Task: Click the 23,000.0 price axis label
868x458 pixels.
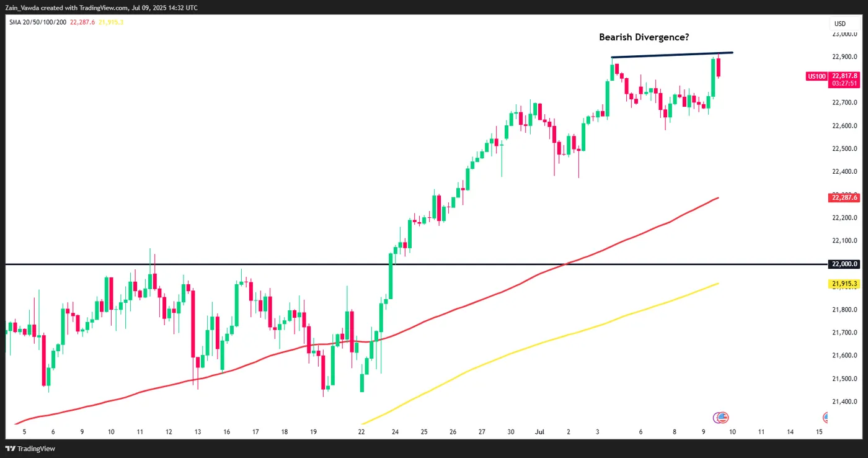Action: pos(846,34)
